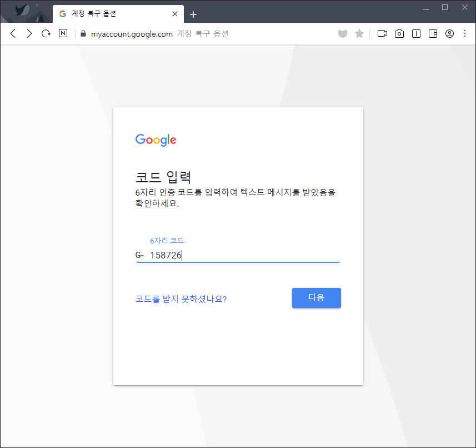Open the Naver N home icon
Viewport: 476px width, 448px height.
63,33
